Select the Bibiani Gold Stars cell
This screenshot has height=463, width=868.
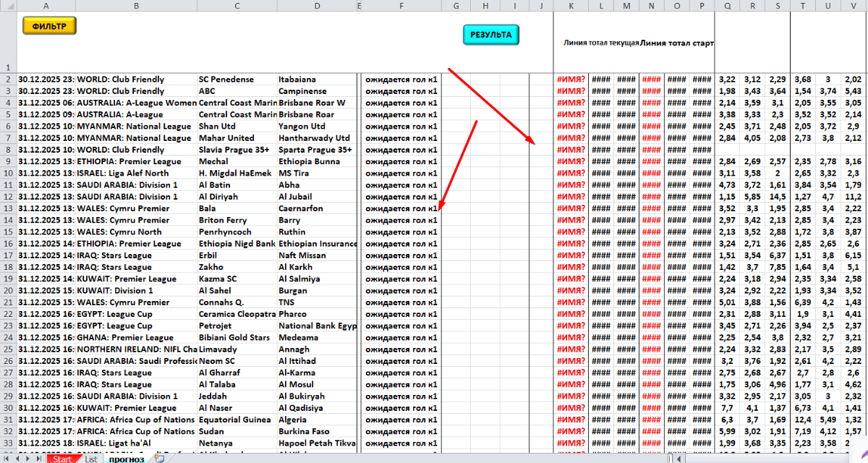237,337
